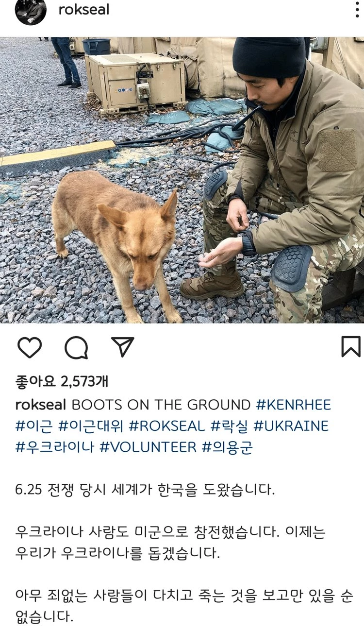The height and width of the screenshot is (630, 364).
Task: Open the #이근대위 hashtag
Action: point(91,426)
